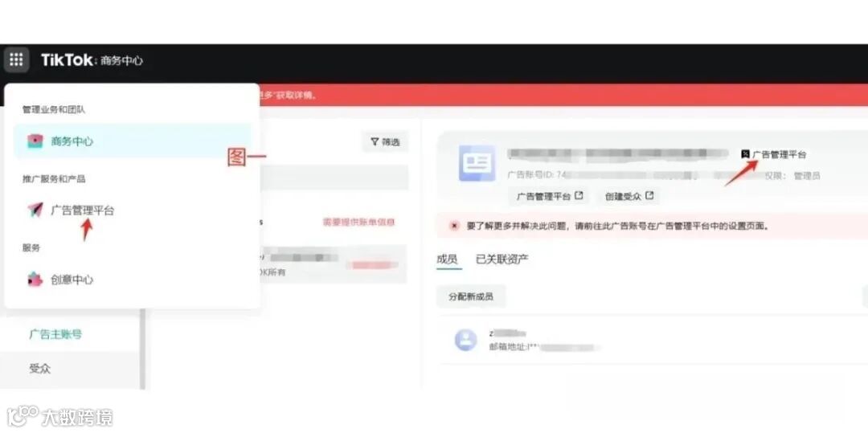
Task: Click the 创意中心 colorful icon
Action: point(35,280)
